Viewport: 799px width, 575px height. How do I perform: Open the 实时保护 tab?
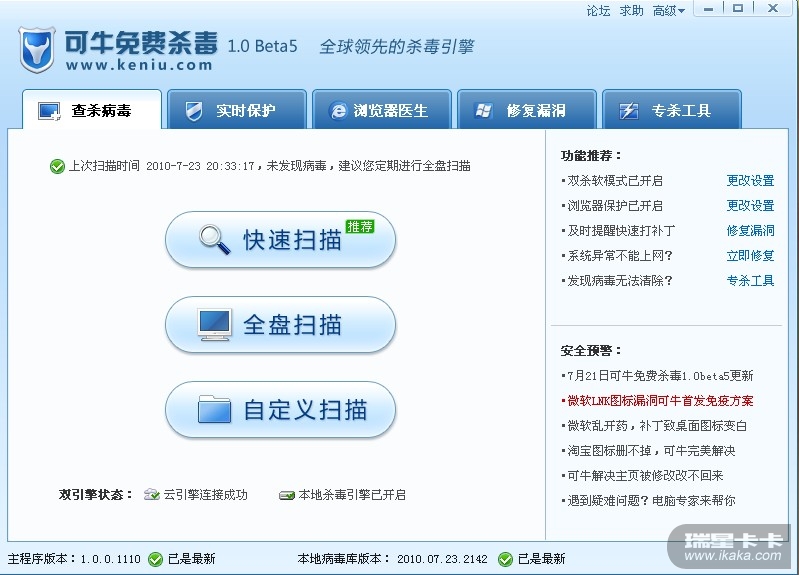237,110
